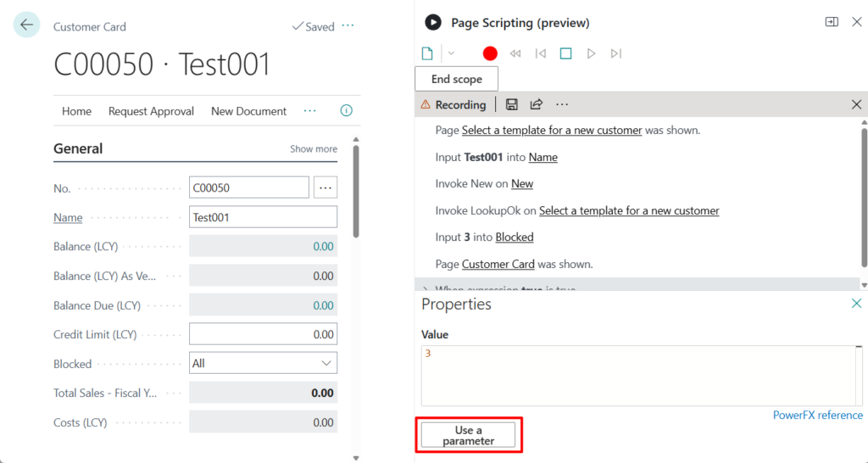Click the red record button
Screen dimensions: 868x463
click(x=490, y=53)
